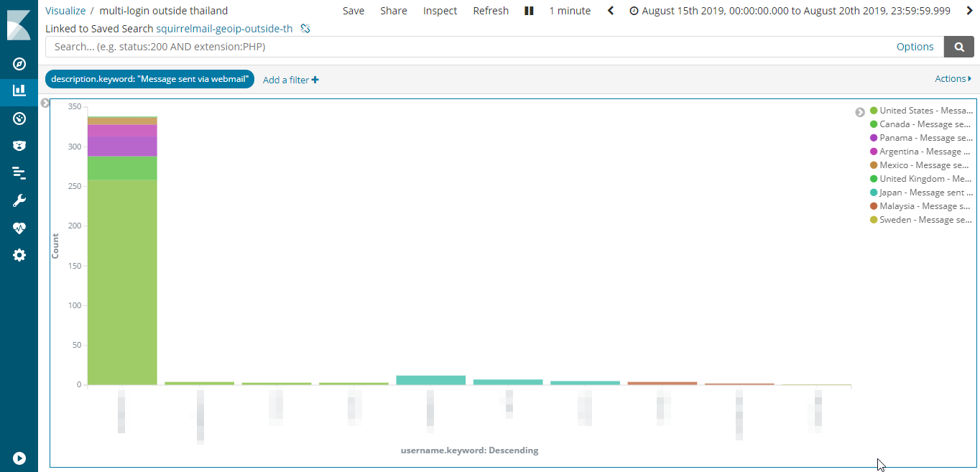980x472 pixels.
Task: Open the 1 minute refresh interval picker
Action: pyautogui.click(x=570, y=11)
